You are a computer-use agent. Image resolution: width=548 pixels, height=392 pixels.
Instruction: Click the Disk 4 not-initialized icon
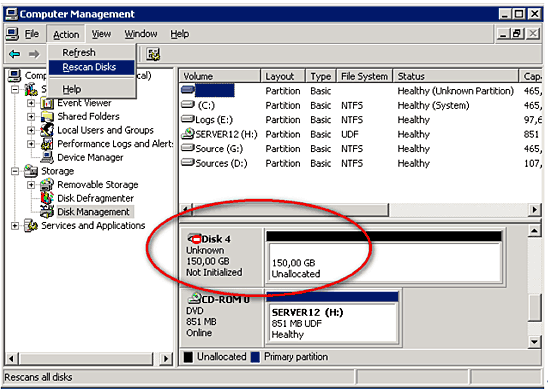click(194, 239)
